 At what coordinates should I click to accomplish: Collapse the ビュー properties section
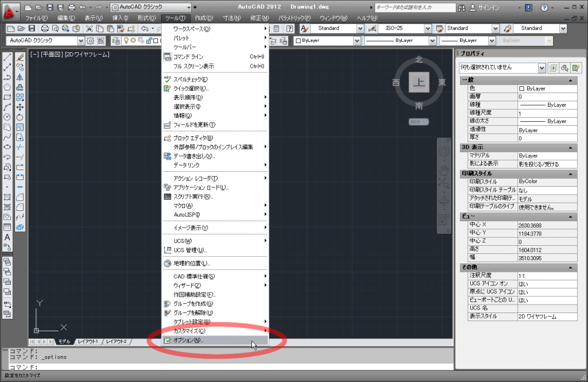tap(570, 217)
